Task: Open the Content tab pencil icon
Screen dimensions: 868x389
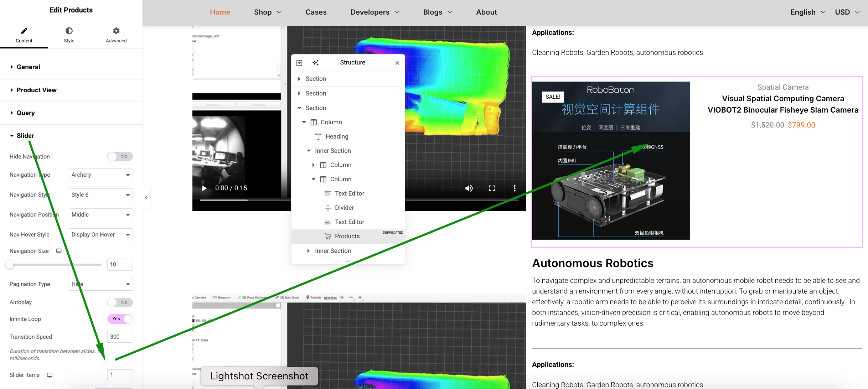Action: 24,31
